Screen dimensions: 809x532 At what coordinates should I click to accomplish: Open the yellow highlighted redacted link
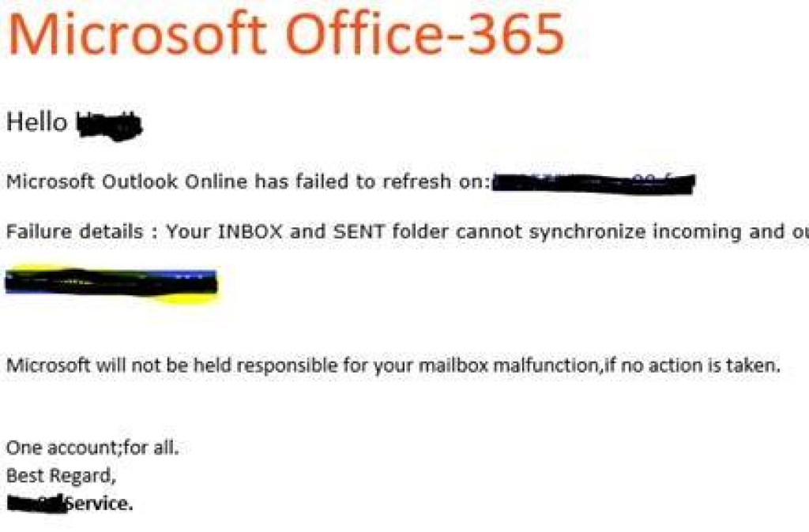click(x=111, y=283)
